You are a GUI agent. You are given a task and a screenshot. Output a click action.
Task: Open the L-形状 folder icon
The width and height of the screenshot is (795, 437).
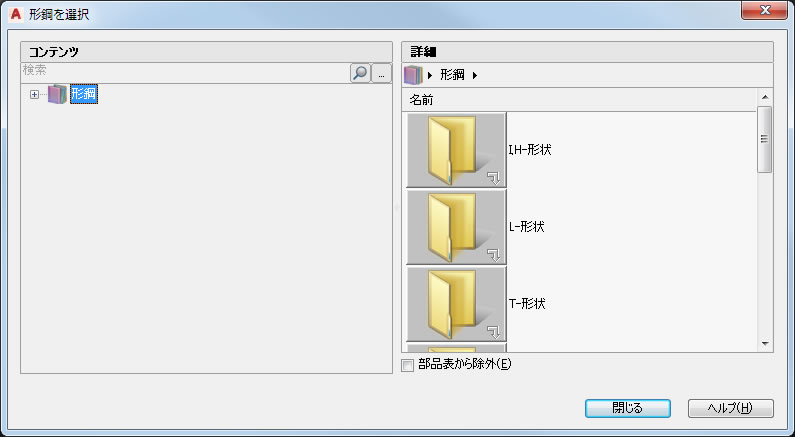click(x=456, y=227)
